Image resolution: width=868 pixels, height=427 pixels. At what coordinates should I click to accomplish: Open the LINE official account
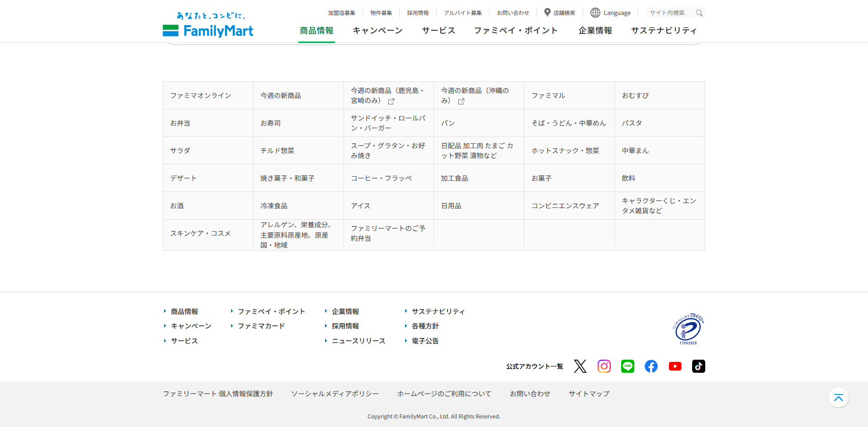[627, 366]
